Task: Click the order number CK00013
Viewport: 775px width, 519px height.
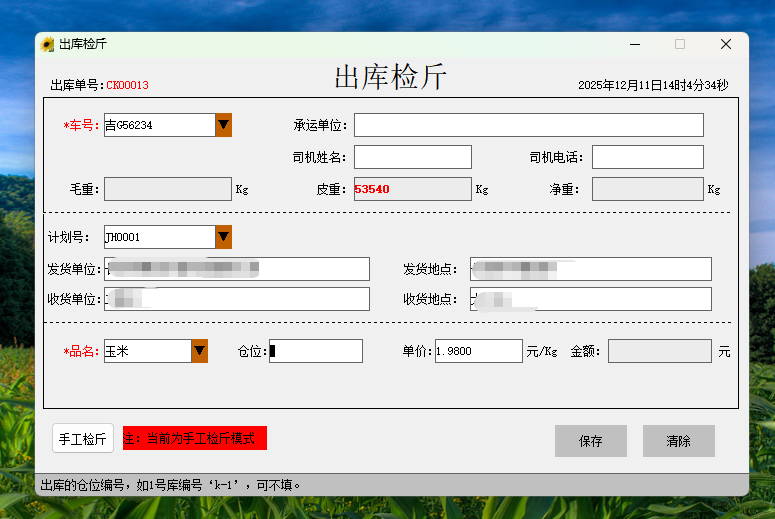Action: pyautogui.click(x=128, y=85)
